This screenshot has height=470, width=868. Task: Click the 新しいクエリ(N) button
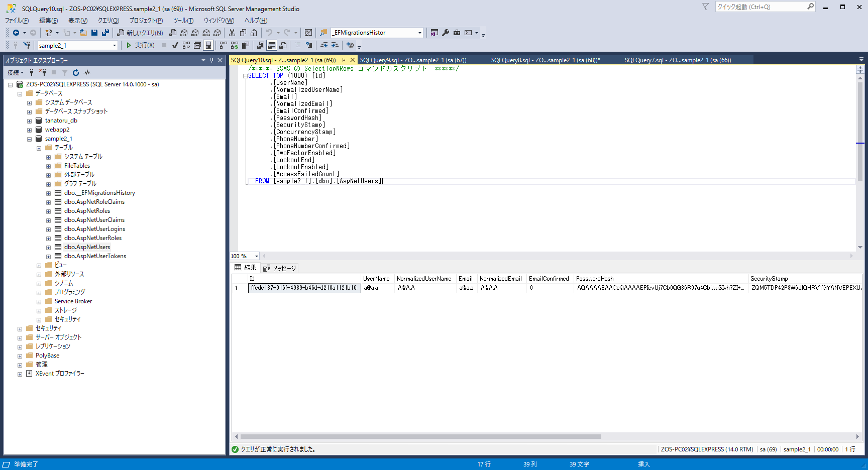click(x=140, y=33)
